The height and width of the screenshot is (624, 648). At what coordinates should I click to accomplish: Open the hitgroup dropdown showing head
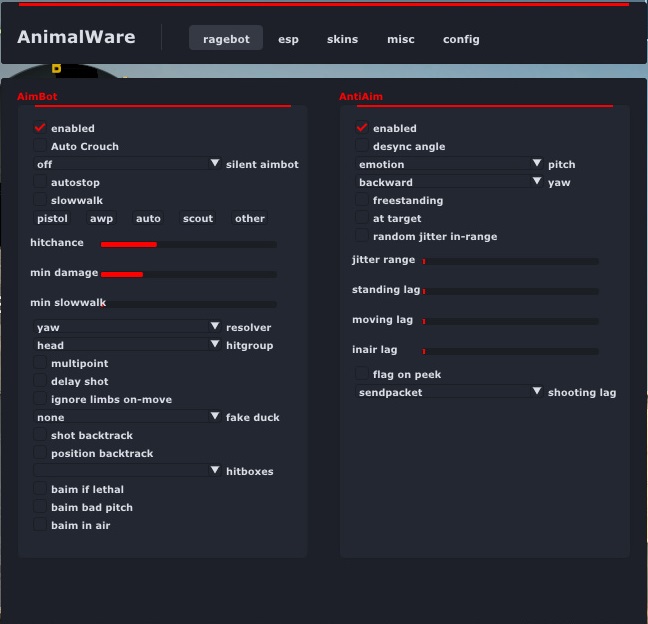127,345
